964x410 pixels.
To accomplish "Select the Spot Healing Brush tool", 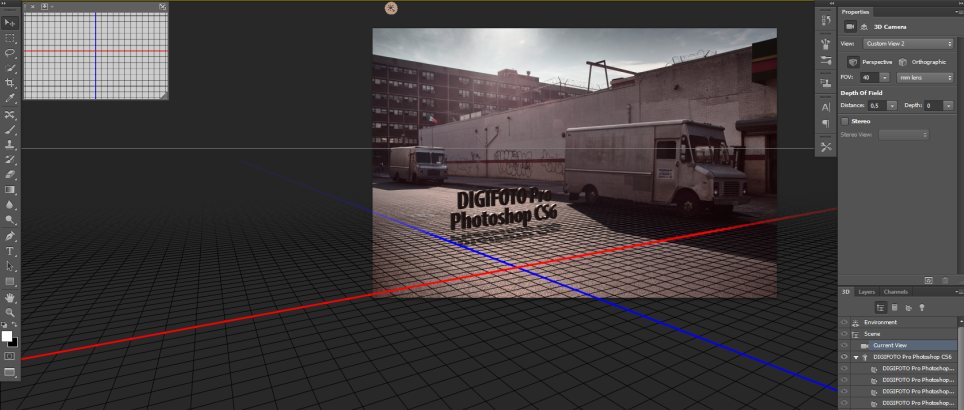I will coord(10,116).
